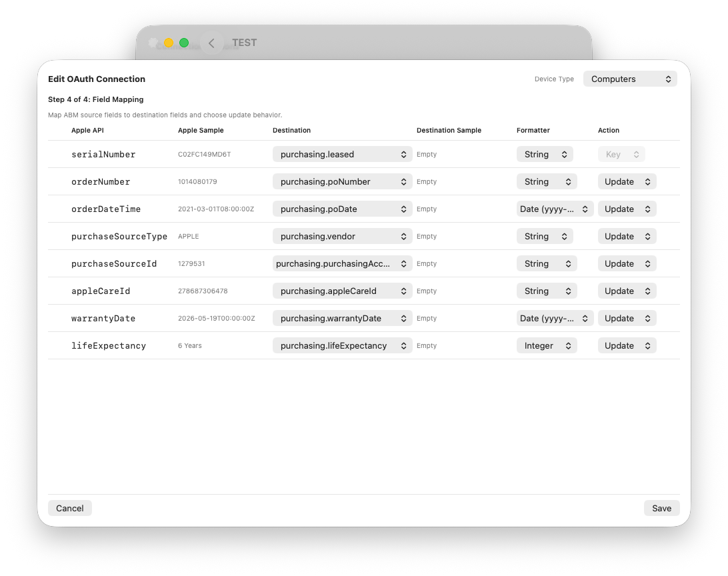Click the Step 4 of 4: Field Mapping heading

pyautogui.click(x=95, y=99)
